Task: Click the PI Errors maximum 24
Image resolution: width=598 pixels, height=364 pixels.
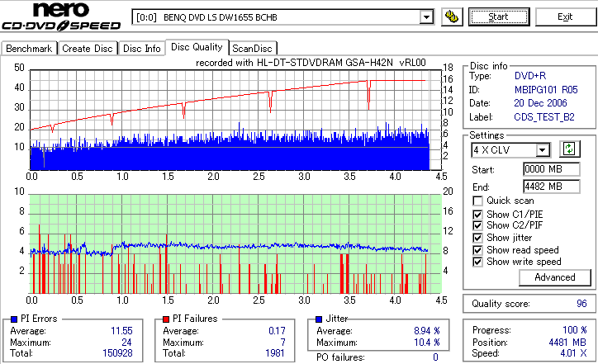Action: pyautogui.click(x=126, y=343)
